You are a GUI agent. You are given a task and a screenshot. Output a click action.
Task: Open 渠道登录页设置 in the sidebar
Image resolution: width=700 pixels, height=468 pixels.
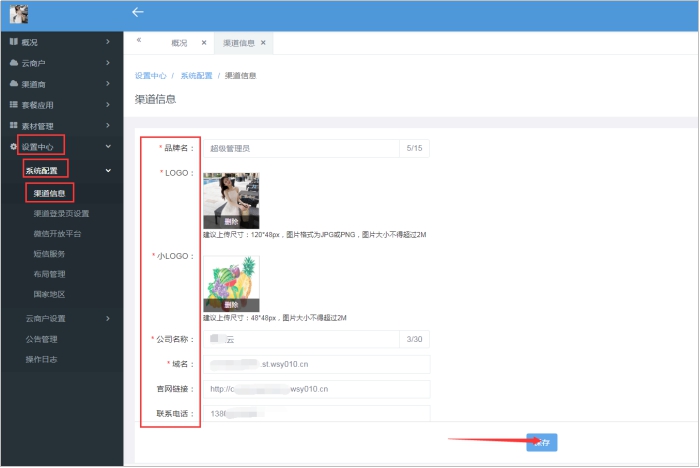coord(61,213)
